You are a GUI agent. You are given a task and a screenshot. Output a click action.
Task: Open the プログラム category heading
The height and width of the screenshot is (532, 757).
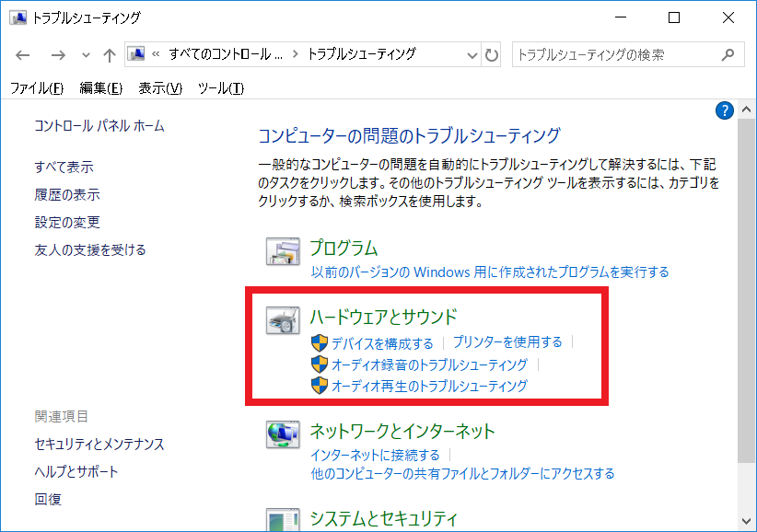pyautogui.click(x=344, y=248)
